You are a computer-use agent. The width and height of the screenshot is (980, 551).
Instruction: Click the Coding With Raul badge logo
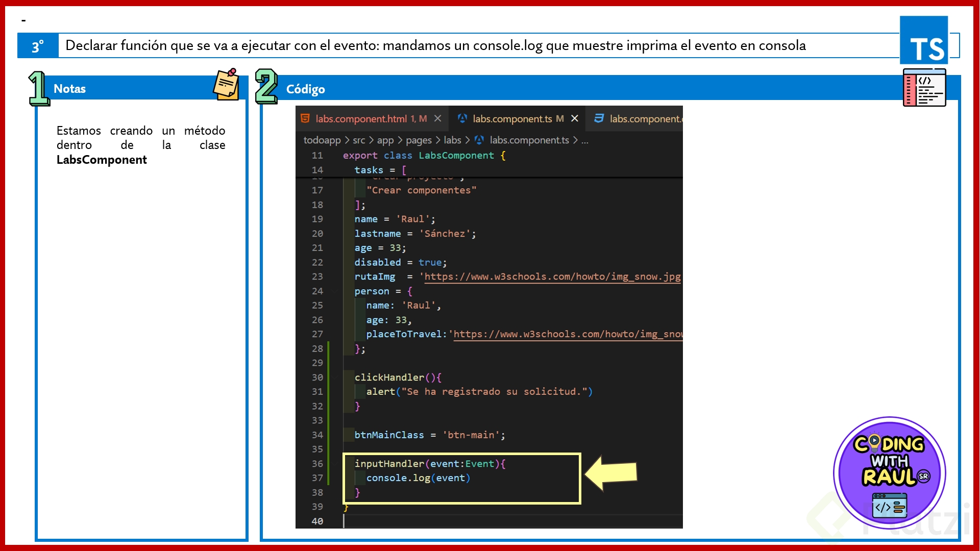[x=889, y=472]
